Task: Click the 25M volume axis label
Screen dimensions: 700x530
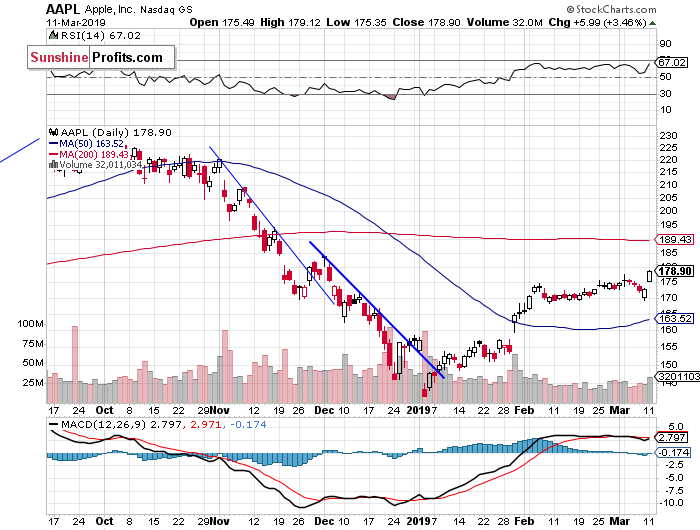Action: click(x=33, y=383)
